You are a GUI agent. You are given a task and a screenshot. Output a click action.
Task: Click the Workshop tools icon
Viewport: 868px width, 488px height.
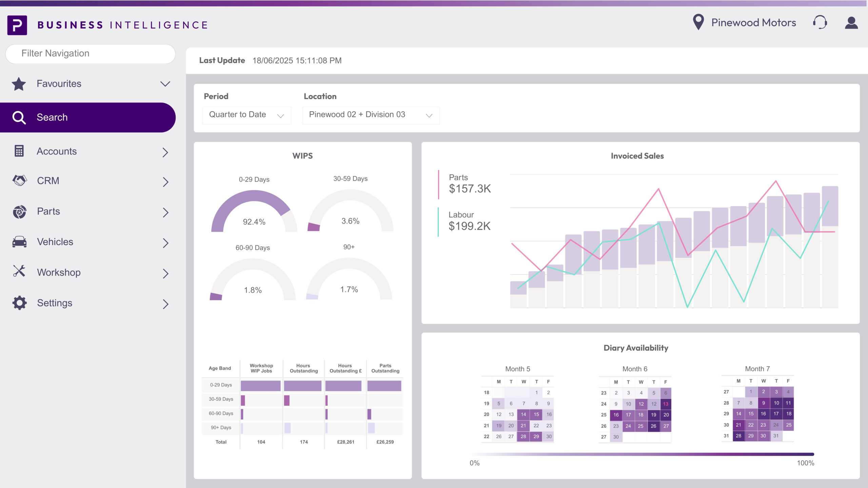point(19,271)
